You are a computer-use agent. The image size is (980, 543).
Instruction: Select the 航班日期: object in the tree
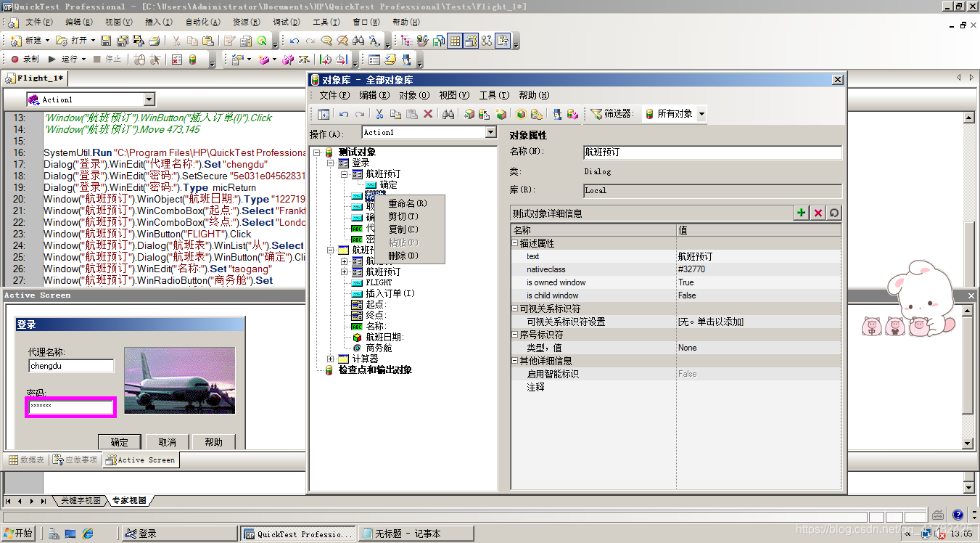pyautogui.click(x=384, y=337)
